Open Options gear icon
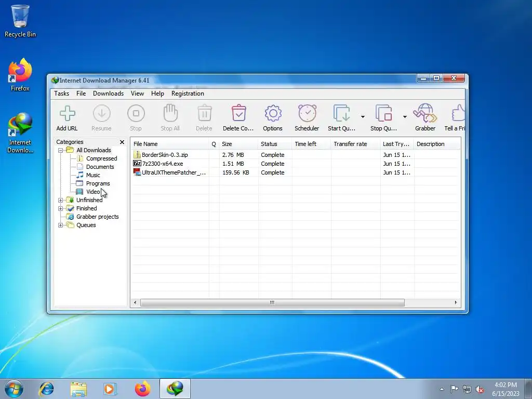 coord(273,113)
